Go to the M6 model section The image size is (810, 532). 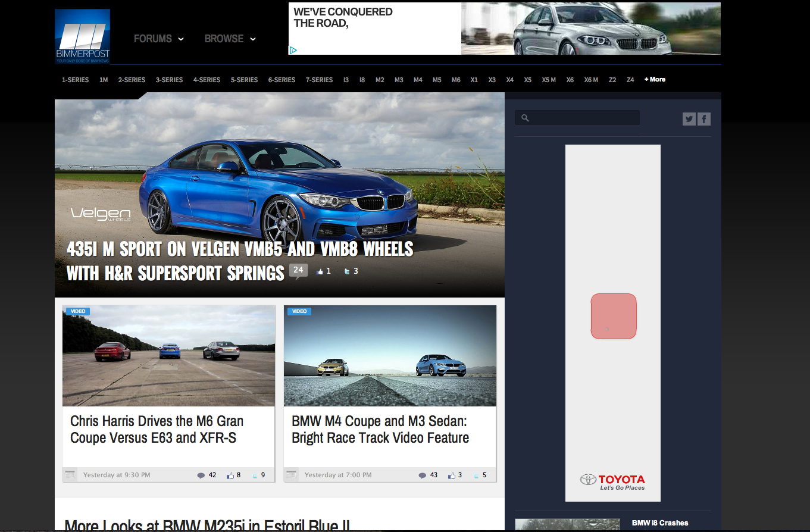click(x=456, y=80)
